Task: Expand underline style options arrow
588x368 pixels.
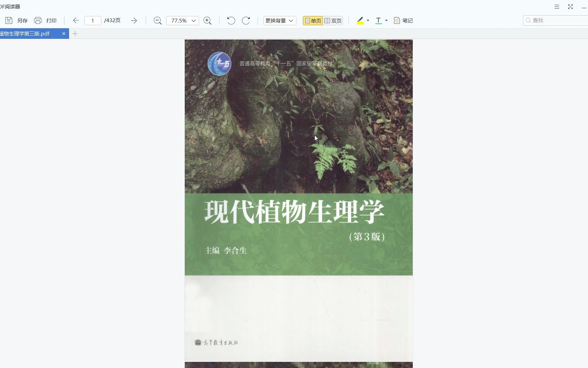Action: [386, 20]
